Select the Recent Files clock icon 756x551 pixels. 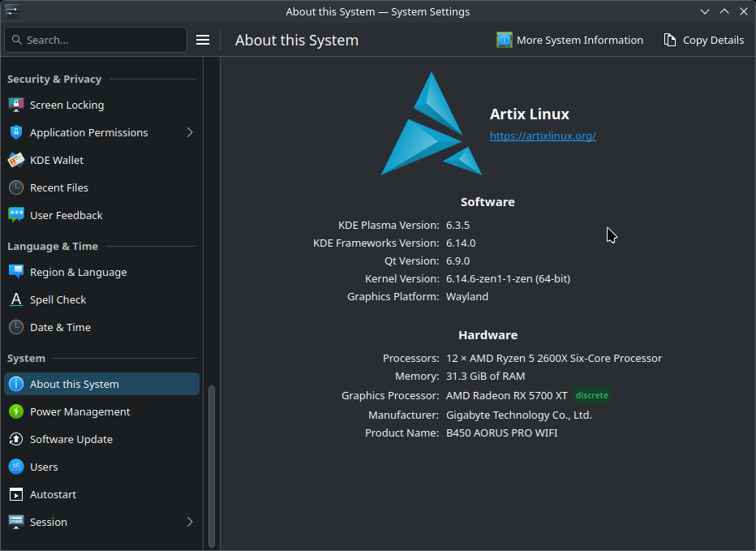(x=16, y=187)
